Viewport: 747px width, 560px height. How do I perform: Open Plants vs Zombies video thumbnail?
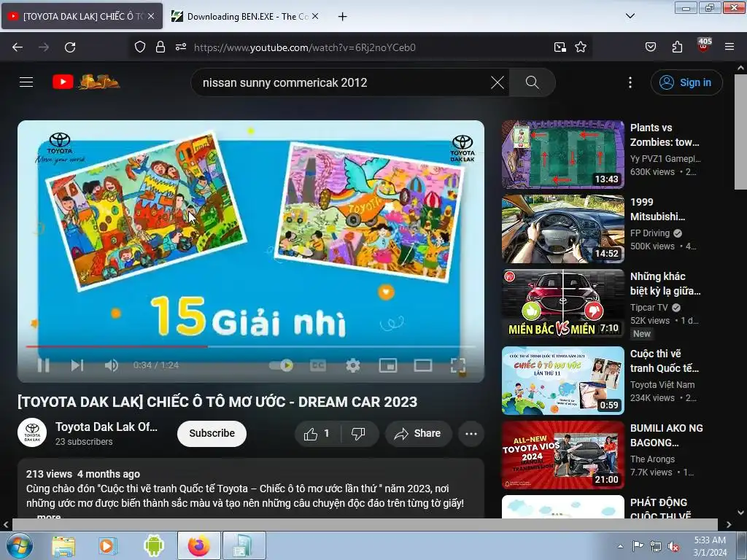coord(562,155)
